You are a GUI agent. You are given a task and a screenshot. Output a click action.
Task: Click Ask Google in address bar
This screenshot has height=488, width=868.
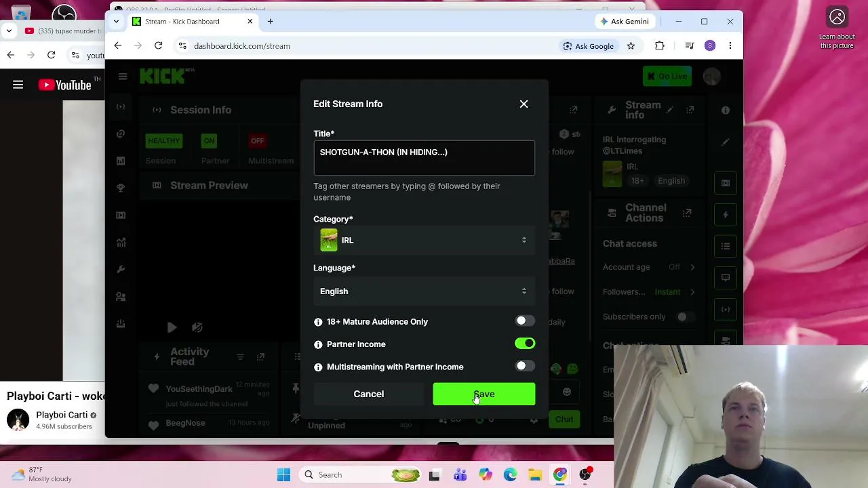[588, 46]
